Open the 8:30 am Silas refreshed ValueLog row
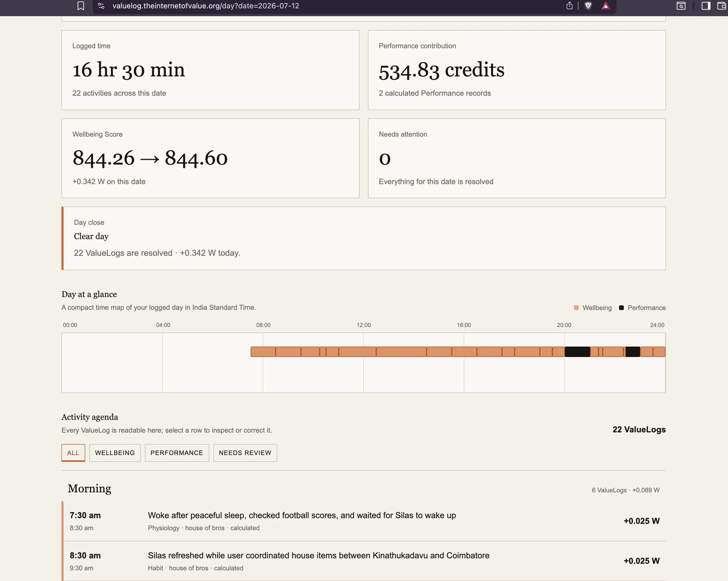This screenshot has width=728, height=581. [x=364, y=561]
